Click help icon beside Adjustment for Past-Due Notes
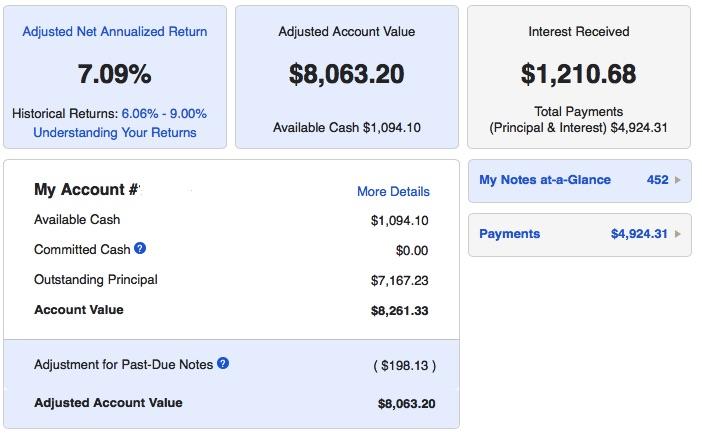 [x=223, y=363]
